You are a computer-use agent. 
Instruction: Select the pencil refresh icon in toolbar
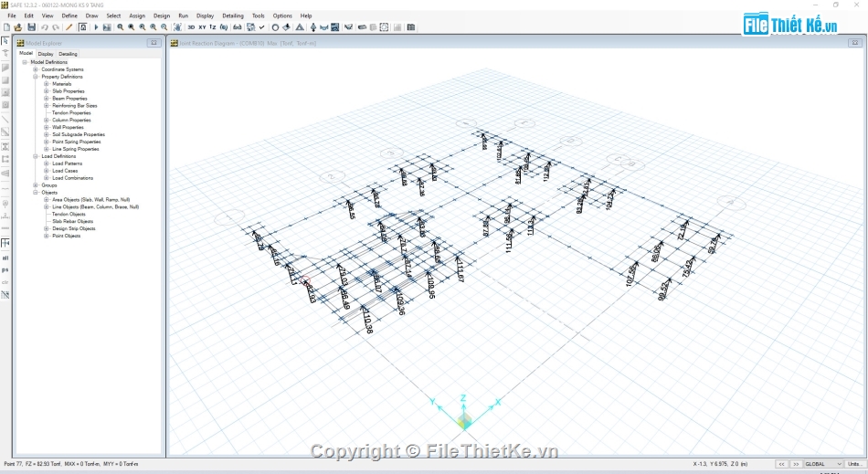(x=69, y=27)
